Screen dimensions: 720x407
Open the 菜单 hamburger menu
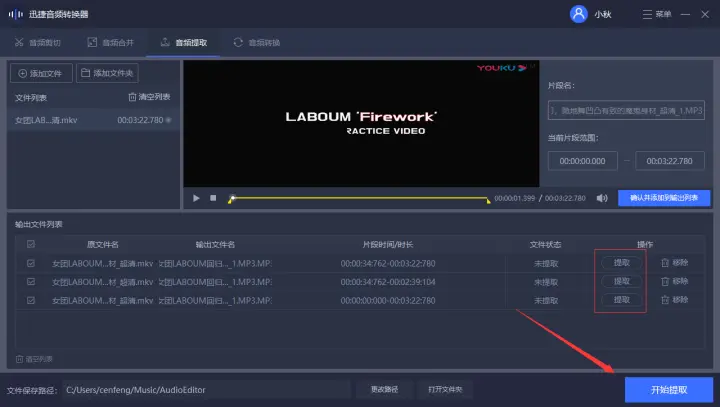657,14
